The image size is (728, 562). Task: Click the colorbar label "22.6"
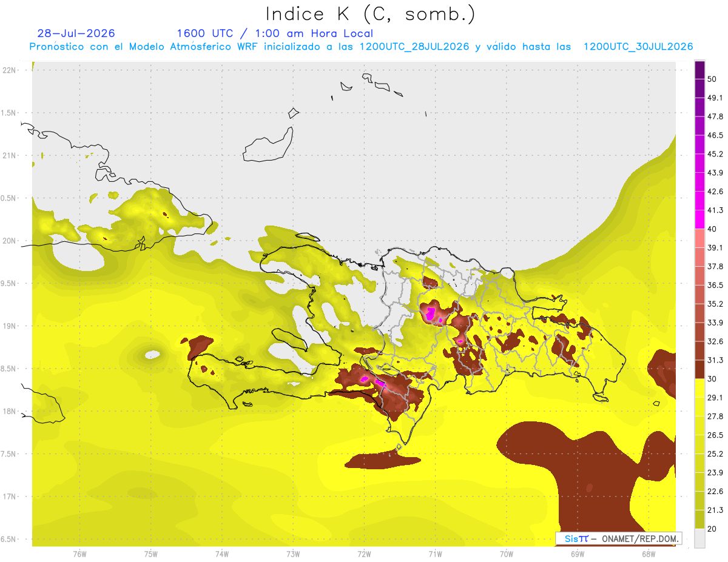pyautogui.click(x=715, y=492)
